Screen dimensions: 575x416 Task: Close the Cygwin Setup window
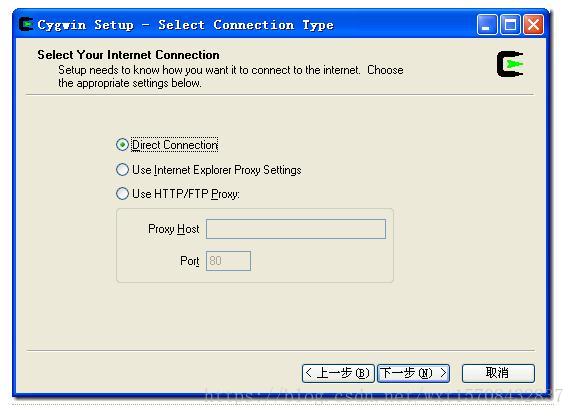point(533,25)
